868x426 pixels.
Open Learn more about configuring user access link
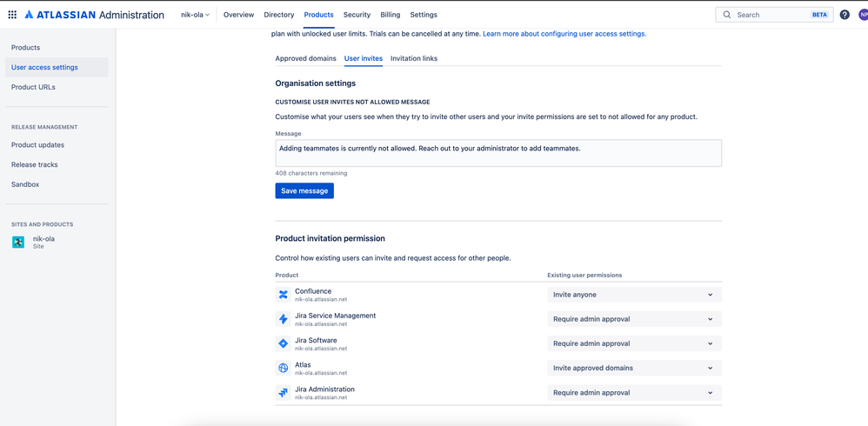click(564, 34)
